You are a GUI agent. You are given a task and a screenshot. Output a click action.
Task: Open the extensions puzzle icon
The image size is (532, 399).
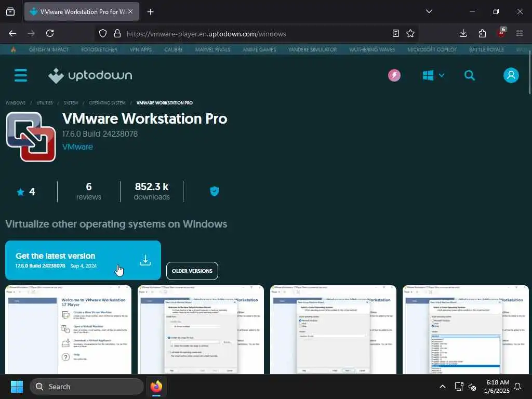coord(482,33)
